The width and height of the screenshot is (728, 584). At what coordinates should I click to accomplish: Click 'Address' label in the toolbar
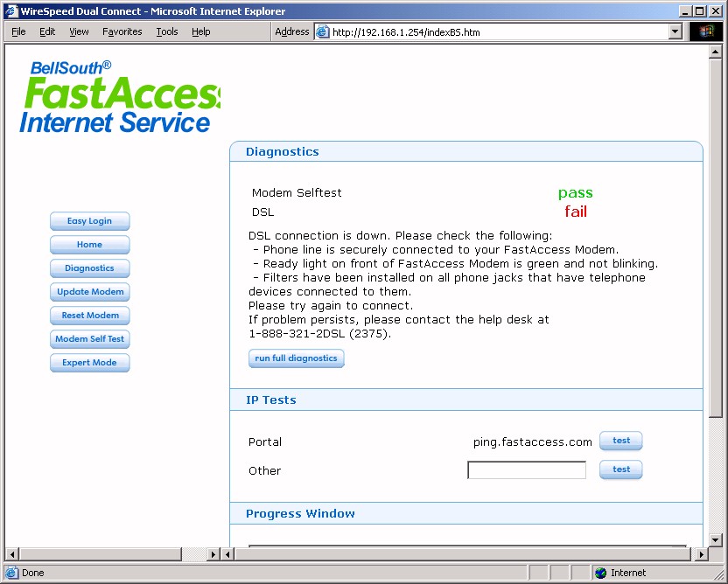[292, 31]
